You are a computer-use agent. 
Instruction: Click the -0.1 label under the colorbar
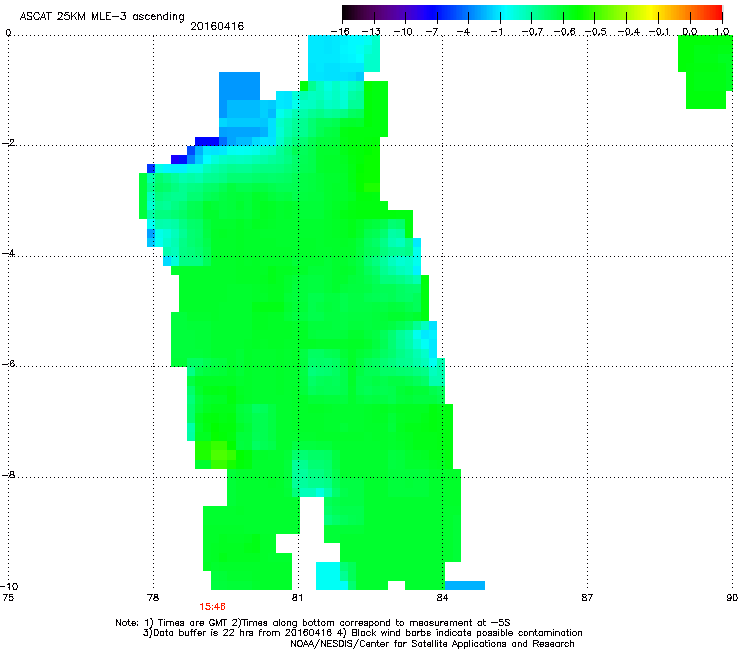click(660, 32)
